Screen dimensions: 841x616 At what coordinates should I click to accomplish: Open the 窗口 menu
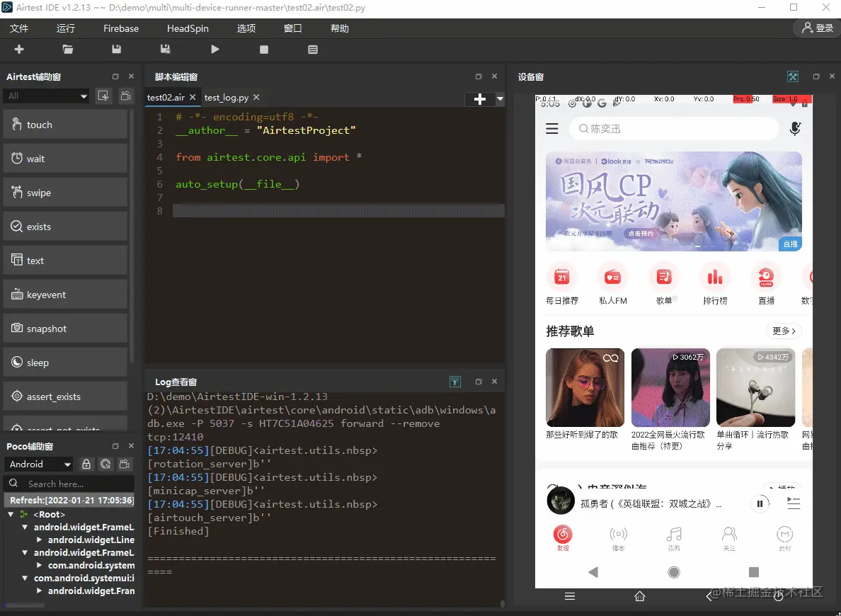[293, 28]
